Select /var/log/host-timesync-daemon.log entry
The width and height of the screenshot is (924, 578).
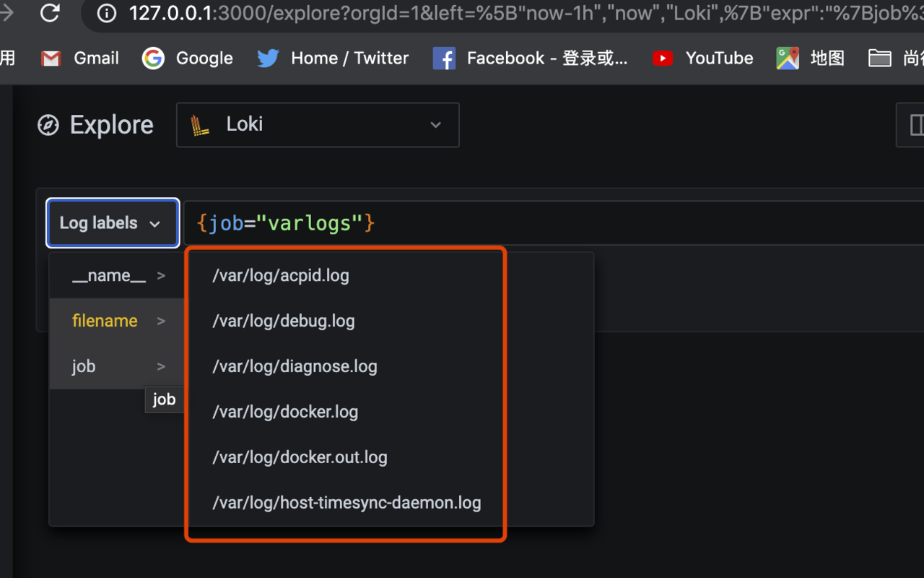click(x=346, y=503)
